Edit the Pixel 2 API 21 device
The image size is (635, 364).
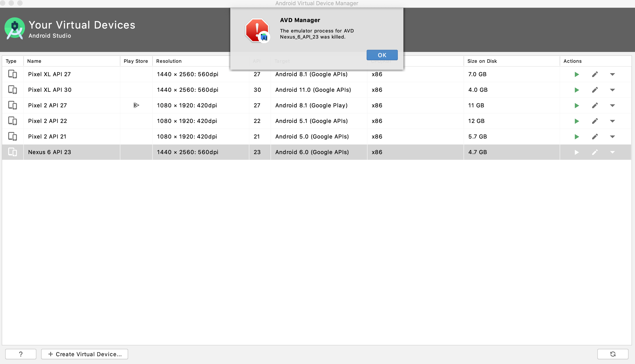click(x=595, y=137)
